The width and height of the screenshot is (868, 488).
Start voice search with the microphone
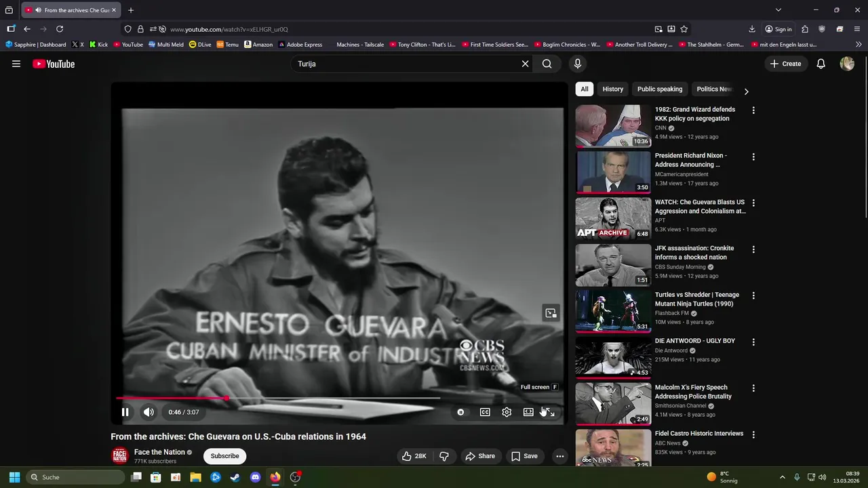pos(578,64)
